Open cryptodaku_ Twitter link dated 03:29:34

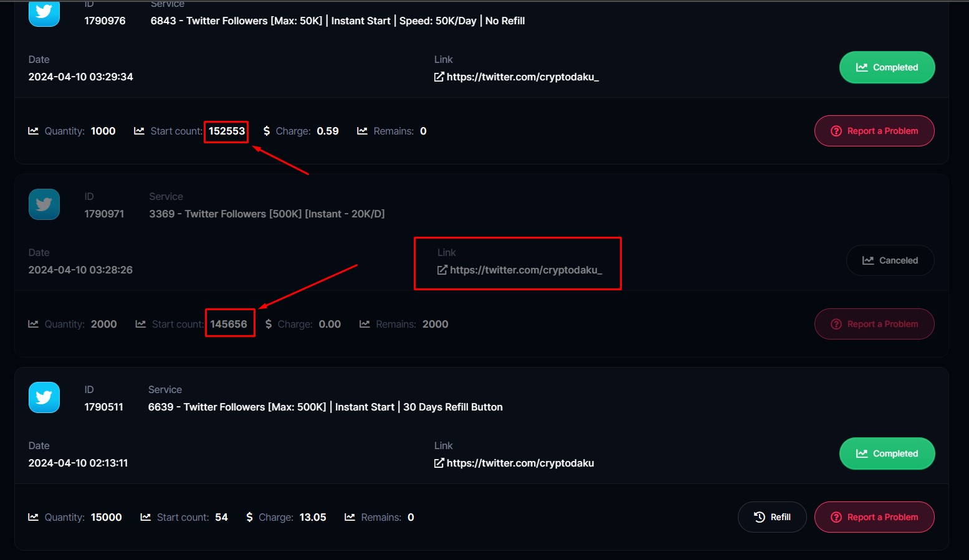coord(522,77)
